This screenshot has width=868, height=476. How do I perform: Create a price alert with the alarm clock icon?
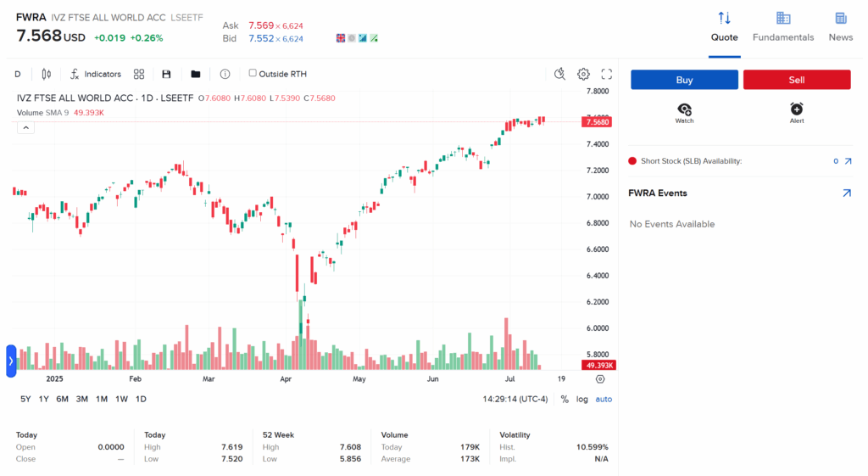pos(796,111)
